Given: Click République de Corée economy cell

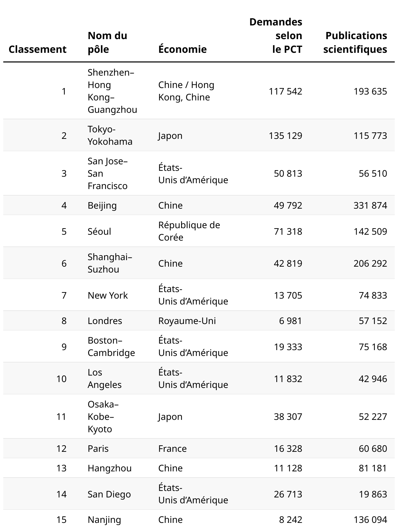Looking at the screenshot, I should click(189, 231).
